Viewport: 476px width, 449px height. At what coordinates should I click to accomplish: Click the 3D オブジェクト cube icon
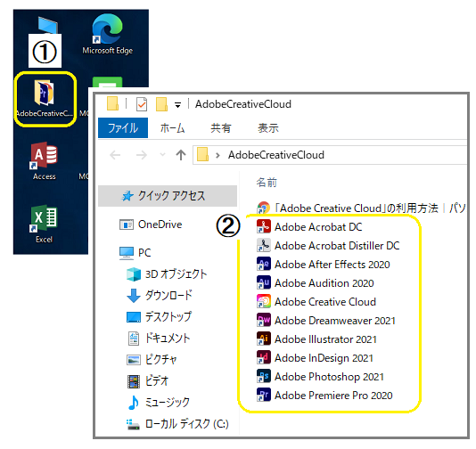click(134, 274)
